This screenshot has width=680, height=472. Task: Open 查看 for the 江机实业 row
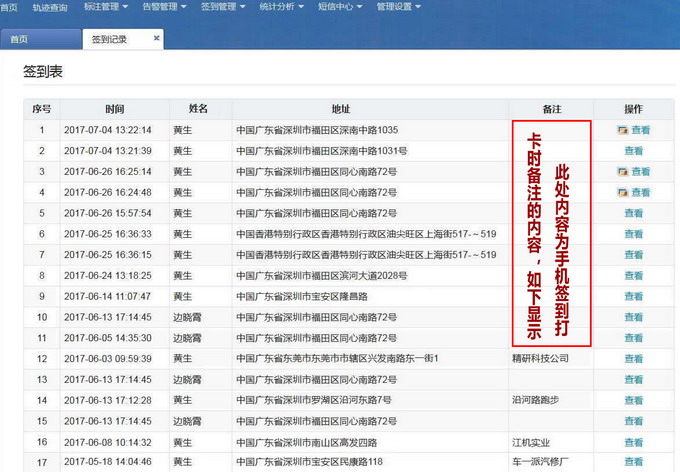[634, 442]
